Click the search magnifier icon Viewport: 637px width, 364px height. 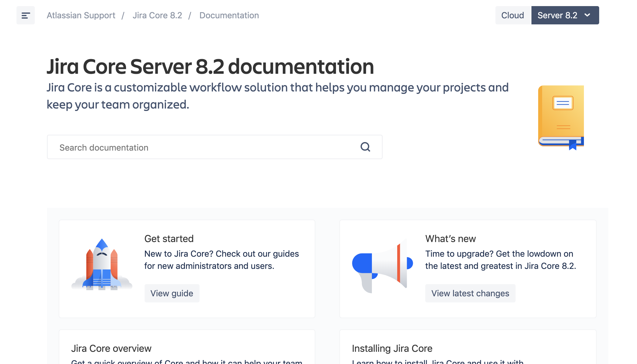365,147
